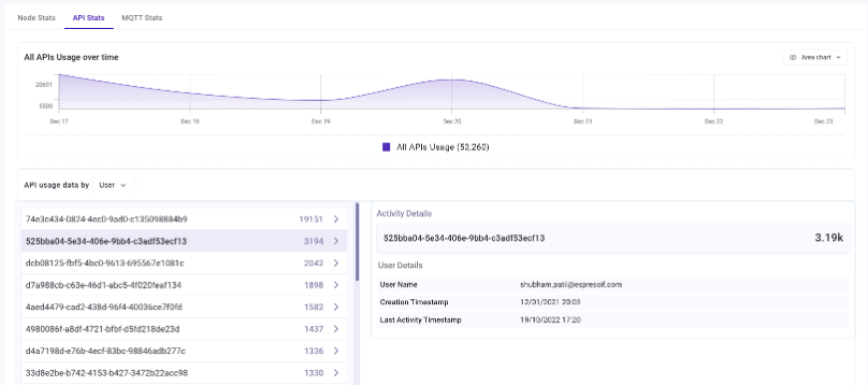Click the arrow icon beside count 2042
Viewport: 868px width, 385px height.
click(x=336, y=263)
